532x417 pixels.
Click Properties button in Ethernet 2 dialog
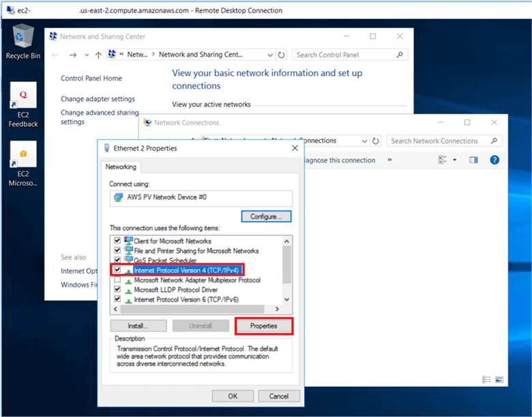click(264, 326)
